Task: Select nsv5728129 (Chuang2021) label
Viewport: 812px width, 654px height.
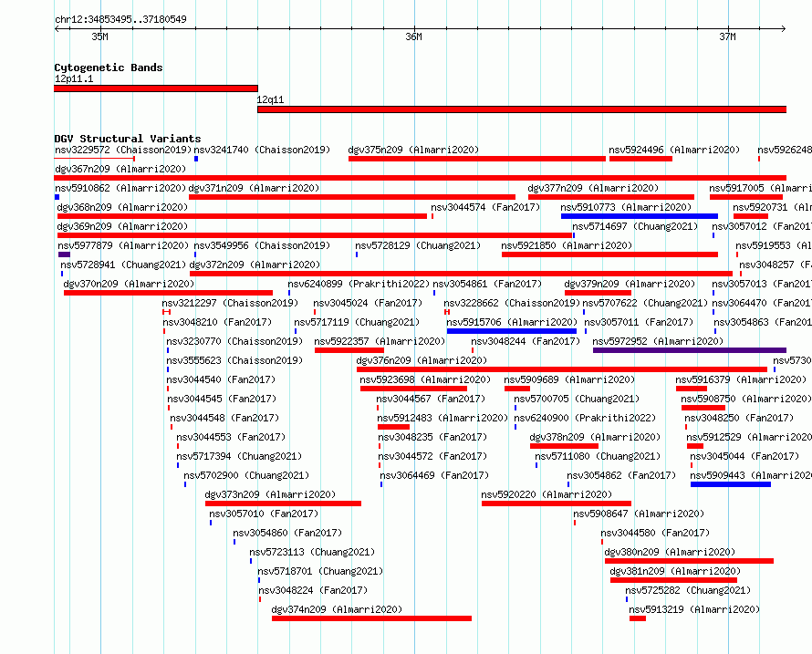Action: 418,245
